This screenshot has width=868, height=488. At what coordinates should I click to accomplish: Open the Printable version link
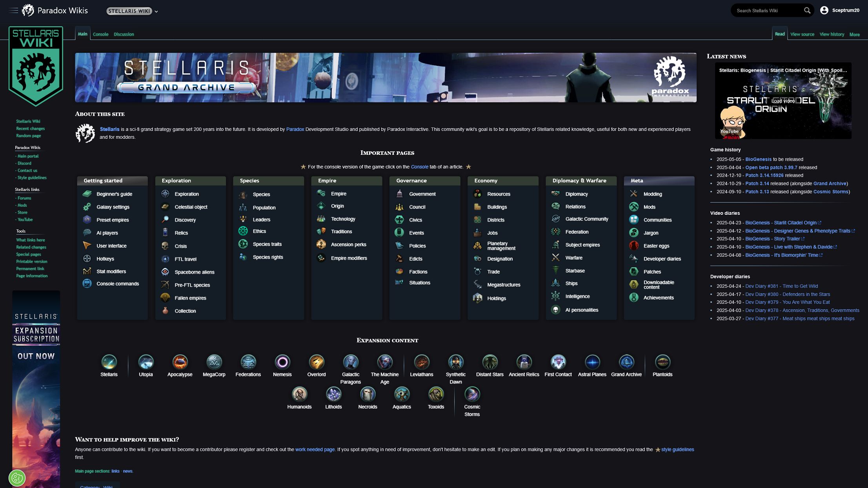click(31, 261)
